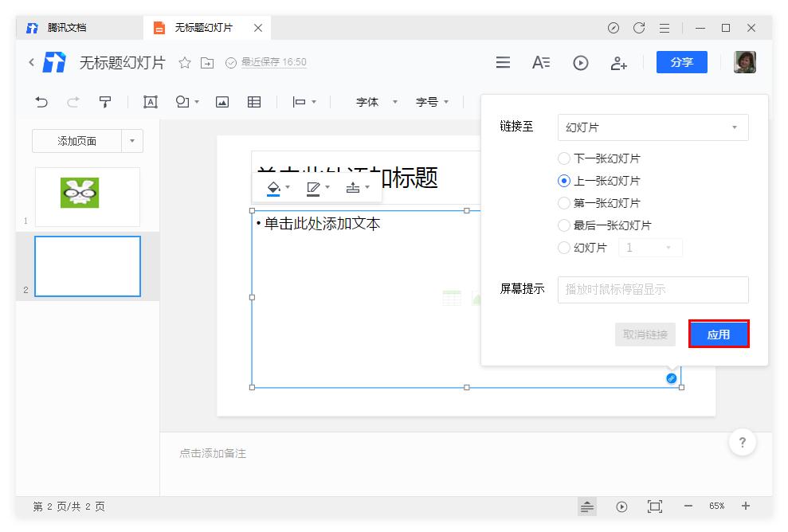
Task: Select 第一张幻灯片 radio option
Action: point(564,203)
